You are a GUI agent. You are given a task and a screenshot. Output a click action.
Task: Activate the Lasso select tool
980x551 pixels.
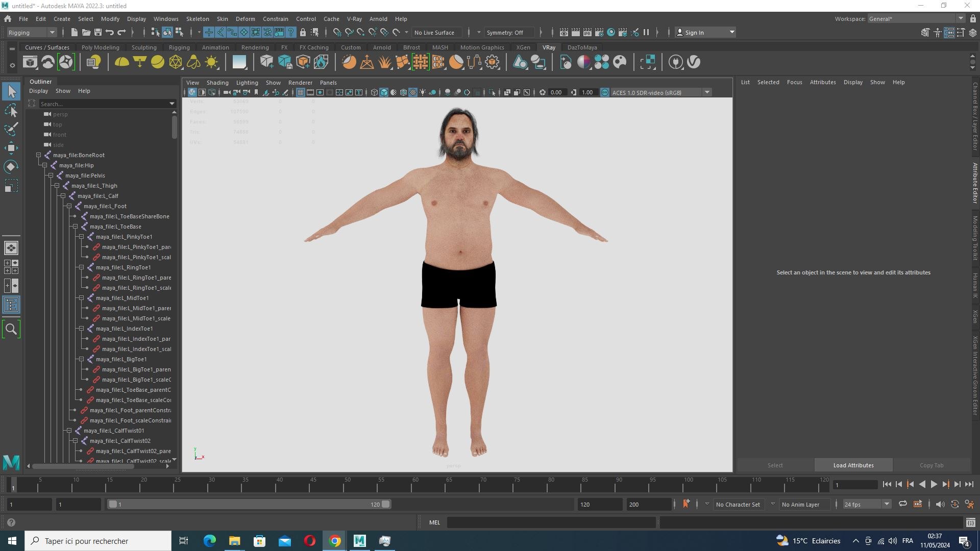11,110
